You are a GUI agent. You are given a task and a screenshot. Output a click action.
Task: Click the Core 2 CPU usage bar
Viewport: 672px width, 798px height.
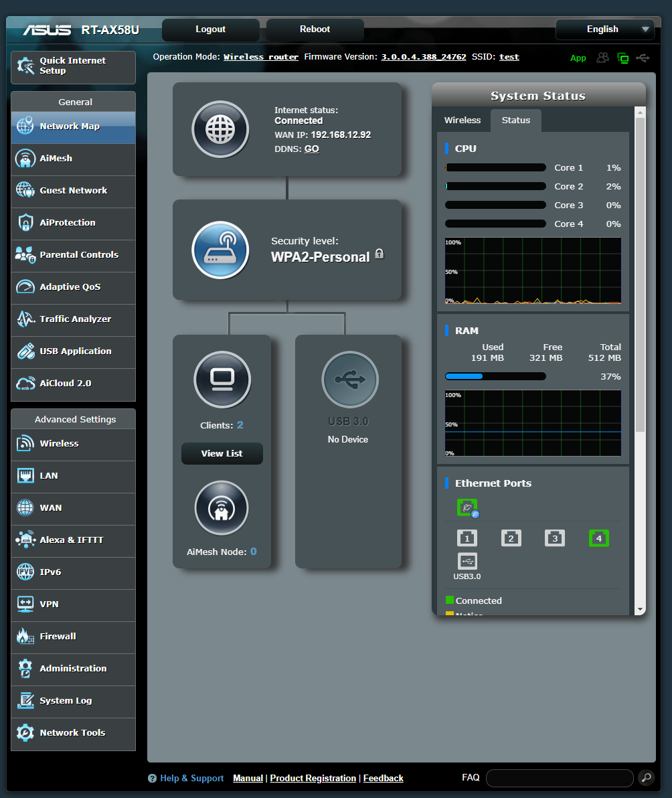495,186
